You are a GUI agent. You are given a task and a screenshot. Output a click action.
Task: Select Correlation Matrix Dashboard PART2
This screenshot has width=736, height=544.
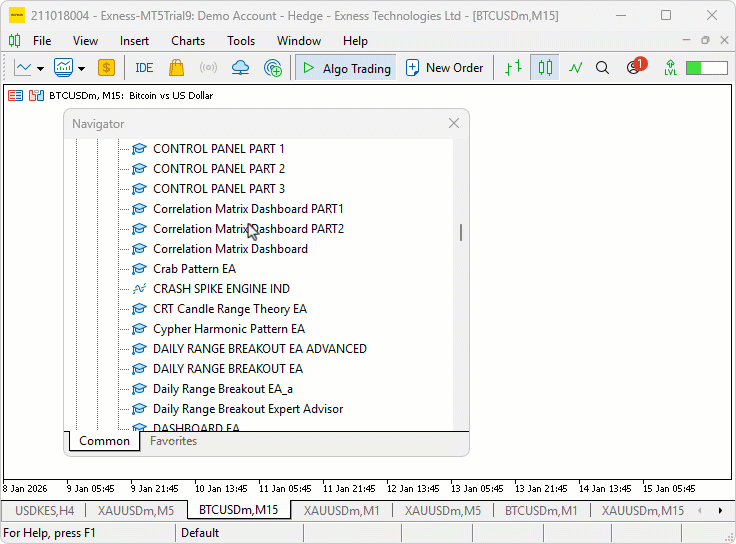point(248,229)
